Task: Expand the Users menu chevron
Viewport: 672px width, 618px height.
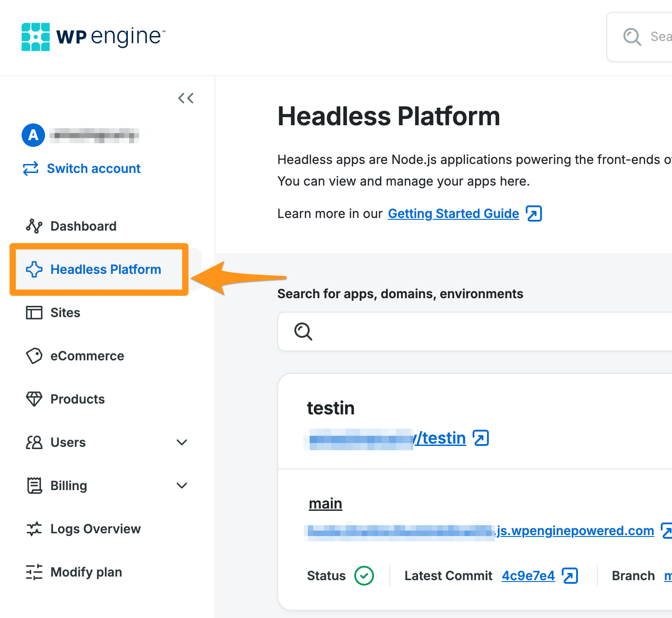Action: point(182,442)
